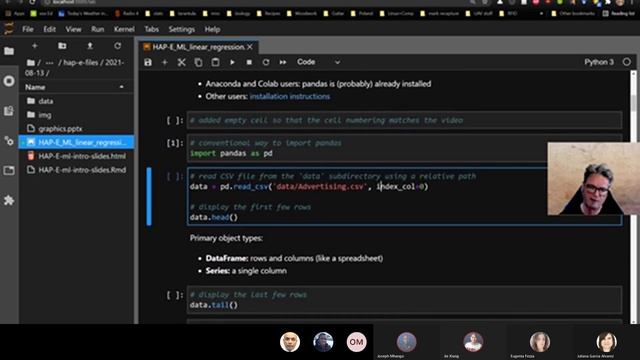Open the Reading list in the bookmarks bar

click(x=619, y=13)
